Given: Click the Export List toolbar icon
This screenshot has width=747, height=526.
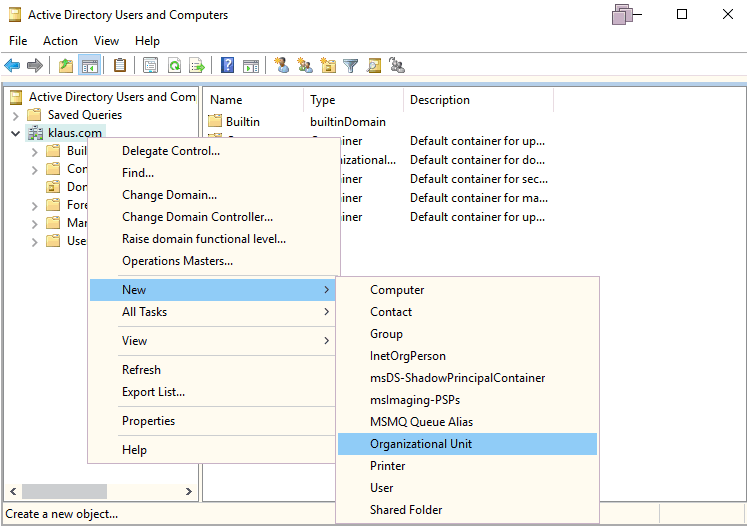Looking at the screenshot, I should tap(197, 66).
